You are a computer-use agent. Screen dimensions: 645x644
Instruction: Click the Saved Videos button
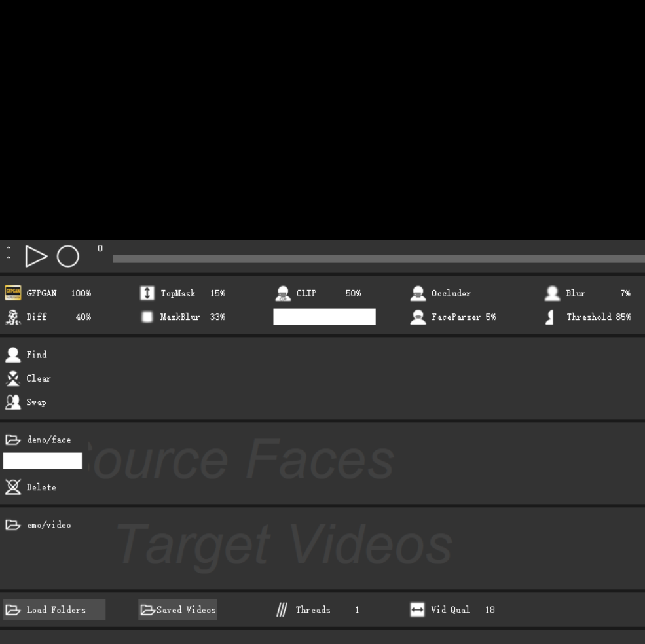click(x=177, y=609)
